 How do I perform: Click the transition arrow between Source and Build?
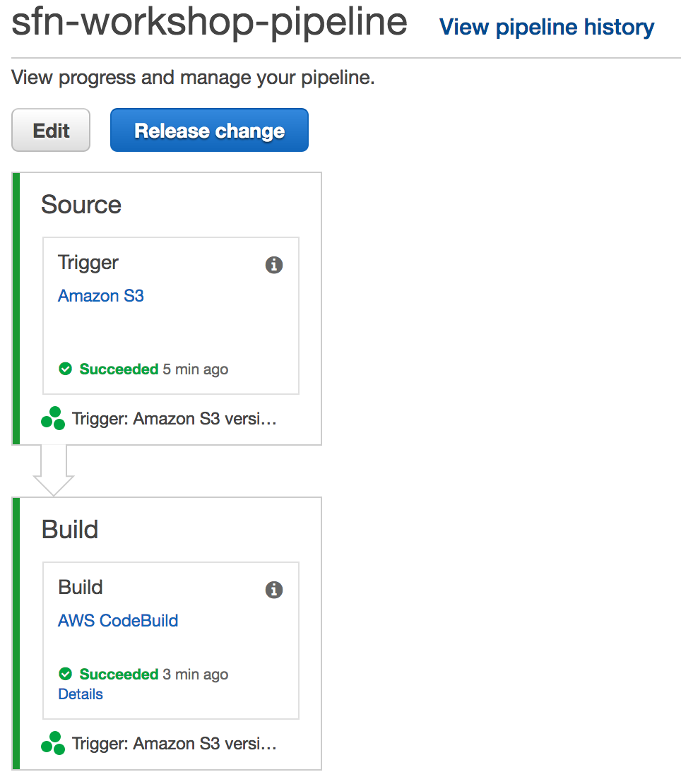54,470
